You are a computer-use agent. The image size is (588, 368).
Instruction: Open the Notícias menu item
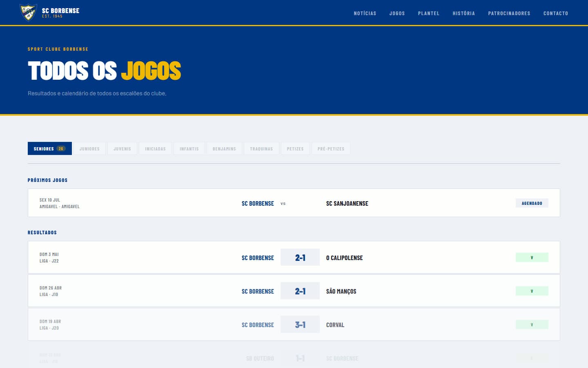click(365, 13)
